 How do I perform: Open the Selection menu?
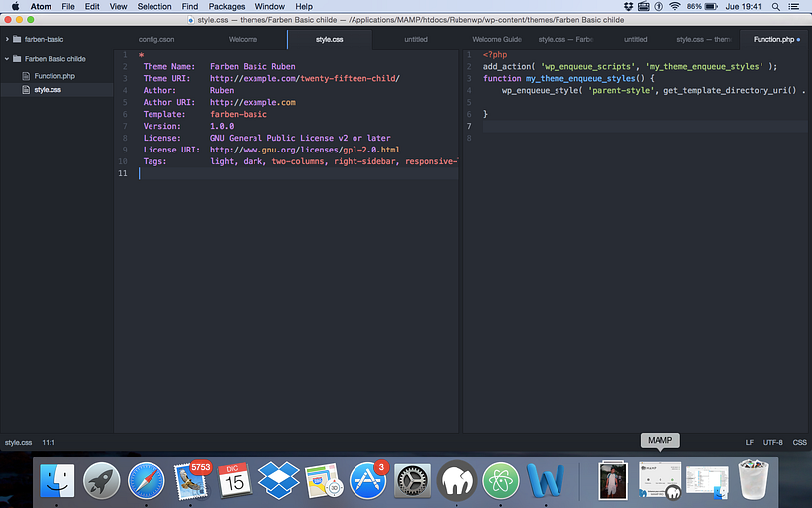pyautogui.click(x=153, y=6)
